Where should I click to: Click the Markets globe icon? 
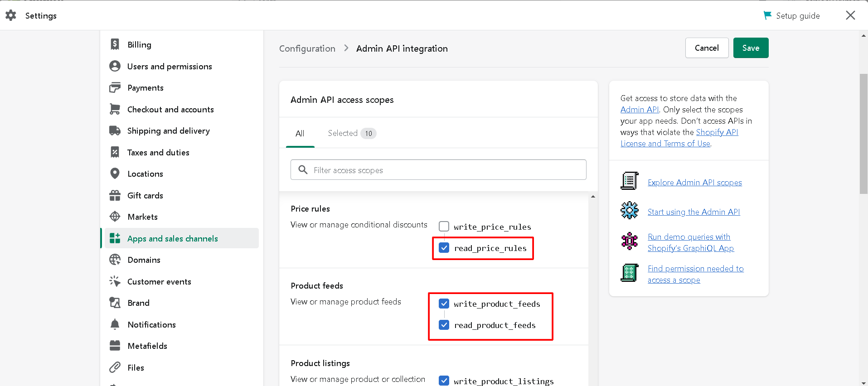[115, 217]
